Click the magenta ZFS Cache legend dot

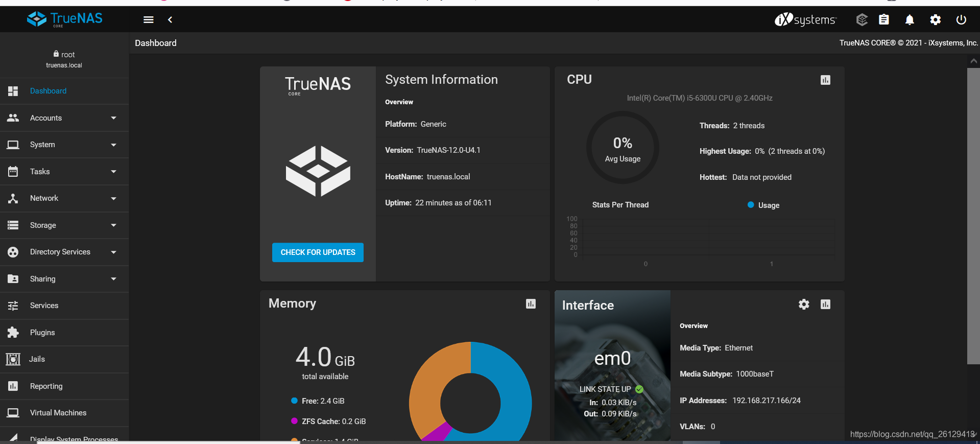tap(294, 421)
